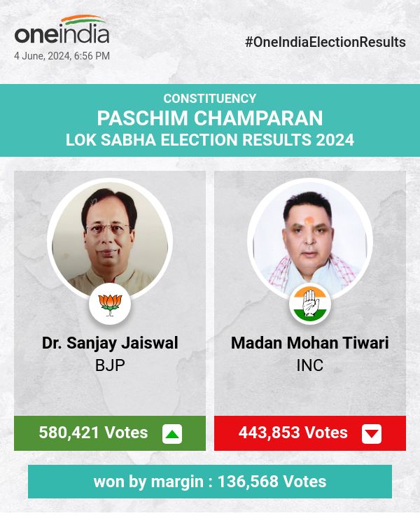Click the BJP lotus party symbol
This screenshot has width=420, height=525.
(110, 304)
